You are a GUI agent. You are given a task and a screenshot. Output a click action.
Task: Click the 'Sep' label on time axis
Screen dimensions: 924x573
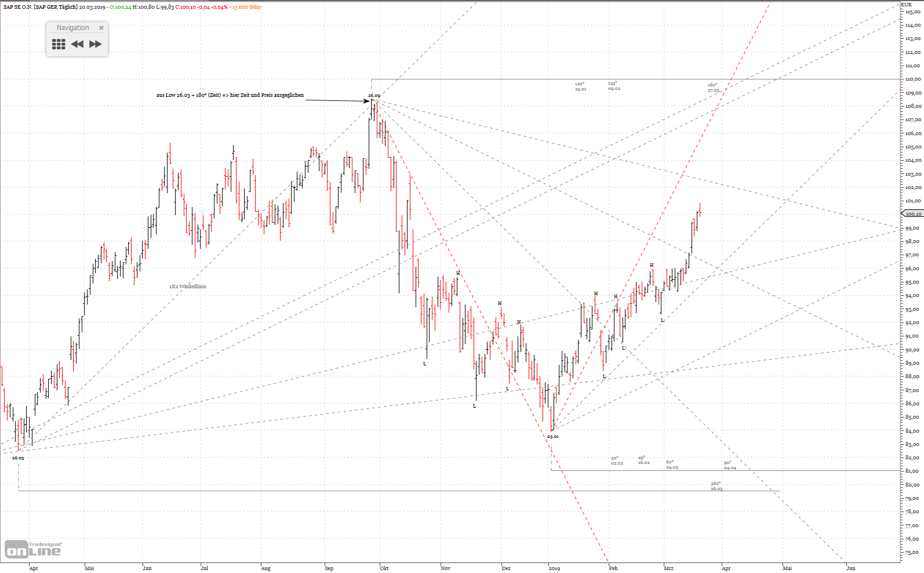(329, 568)
